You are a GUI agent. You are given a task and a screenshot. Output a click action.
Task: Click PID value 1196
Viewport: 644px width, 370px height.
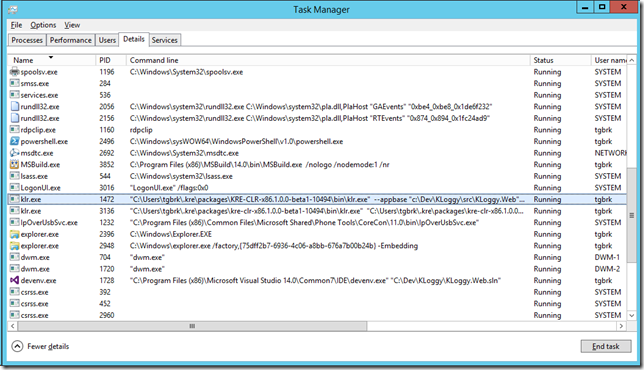click(107, 72)
